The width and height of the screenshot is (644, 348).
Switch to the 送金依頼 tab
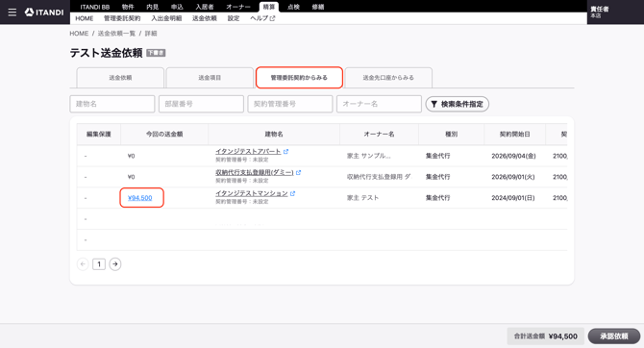click(x=120, y=78)
